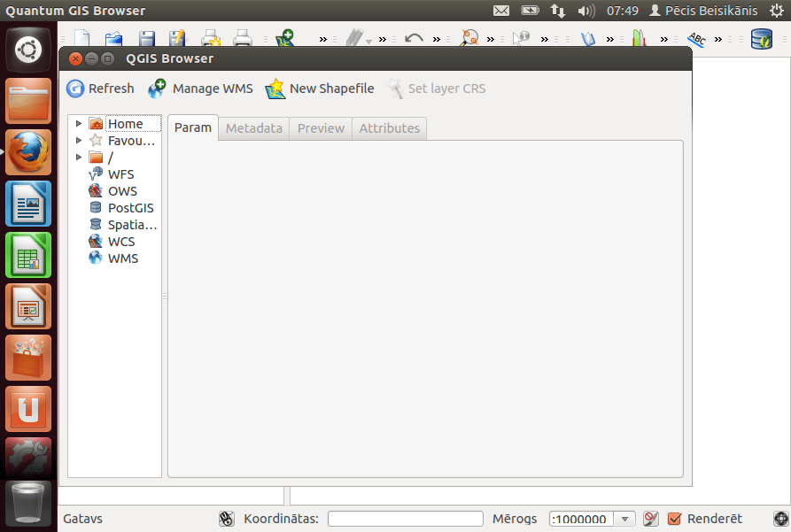Screen dimensions: 791x532
Task: Open Ubuntu Software Center shopping bag
Action: click(28, 358)
